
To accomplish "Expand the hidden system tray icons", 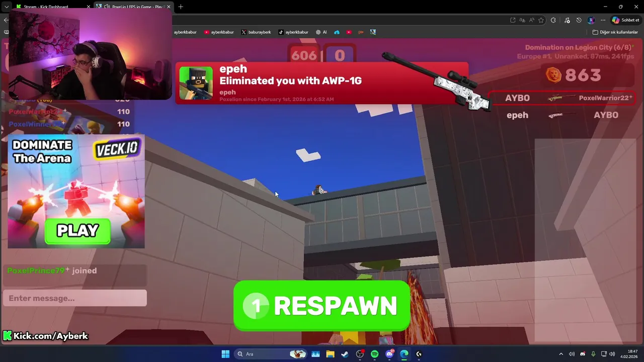I will [561, 354].
